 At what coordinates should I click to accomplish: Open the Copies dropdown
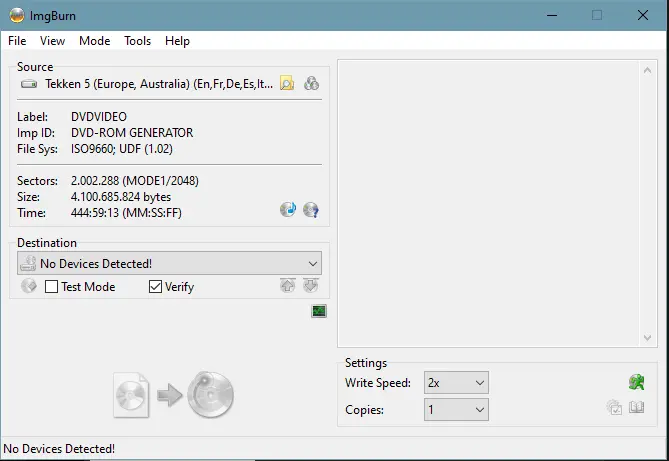coord(456,409)
